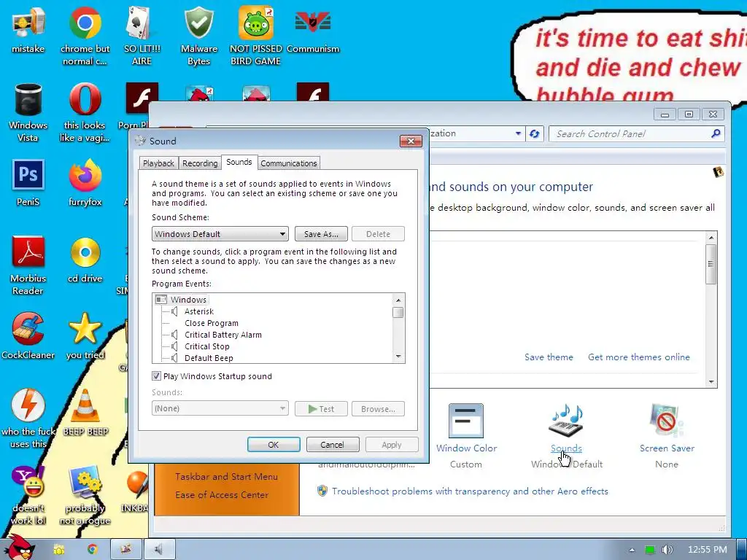
Task: Select the Sounds tab
Action: (239, 162)
